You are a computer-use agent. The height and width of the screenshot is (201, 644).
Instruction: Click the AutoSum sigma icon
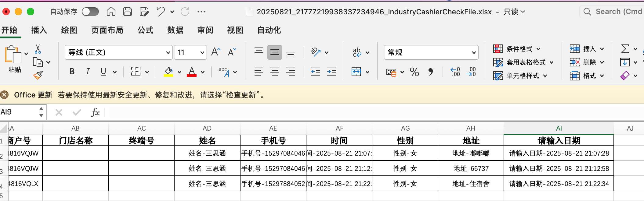625,49
